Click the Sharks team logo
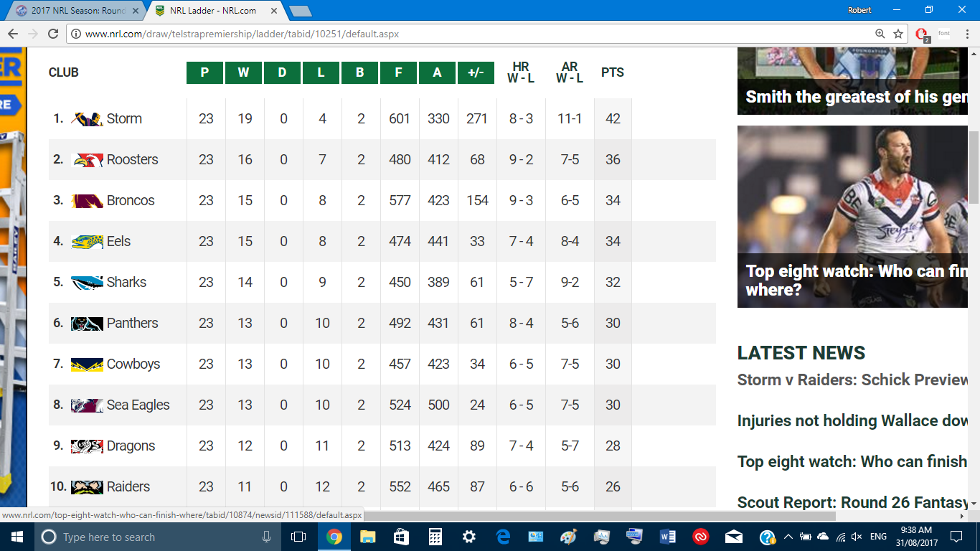The image size is (980, 551). tap(88, 283)
